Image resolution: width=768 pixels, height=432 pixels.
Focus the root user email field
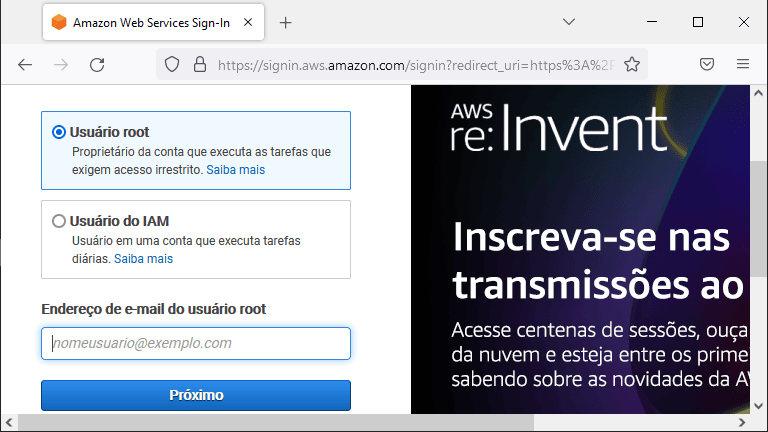[x=196, y=343]
